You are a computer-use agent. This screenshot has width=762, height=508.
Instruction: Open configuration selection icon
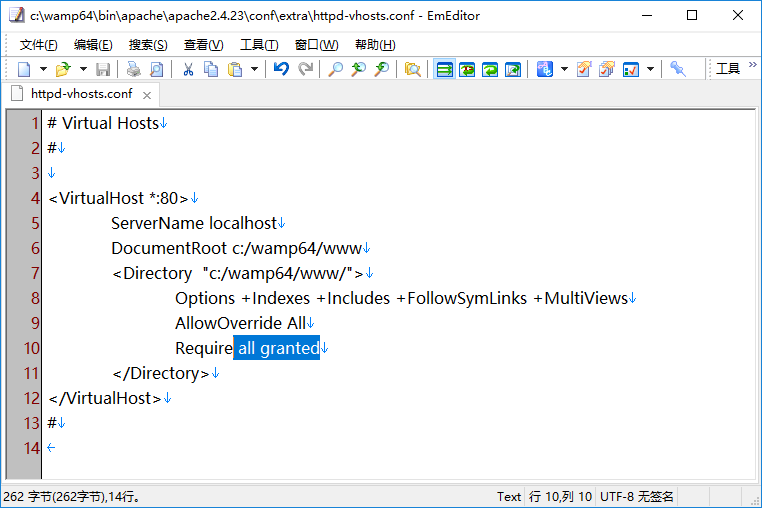[545, 70]
